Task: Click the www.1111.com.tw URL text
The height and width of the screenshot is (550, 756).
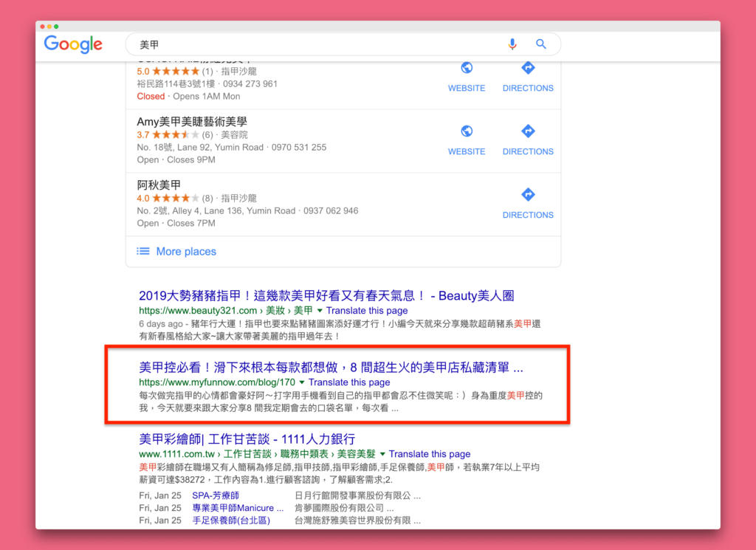Action: coord(176,454)
